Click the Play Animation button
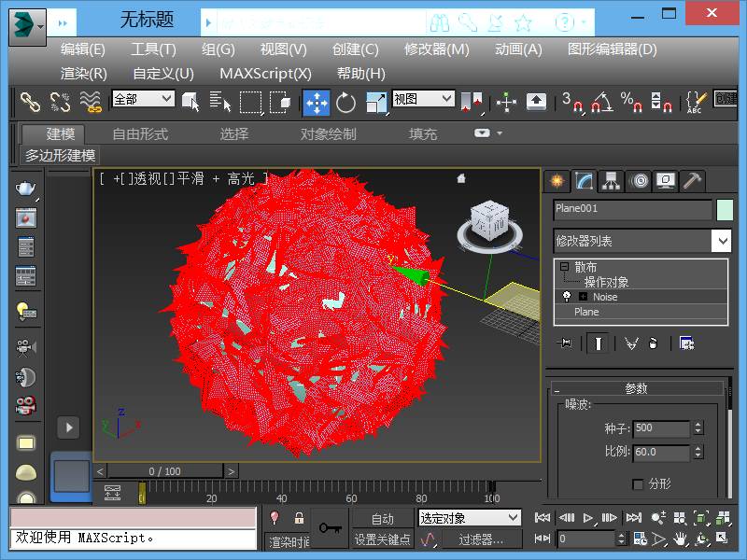 tap(588, 518)
